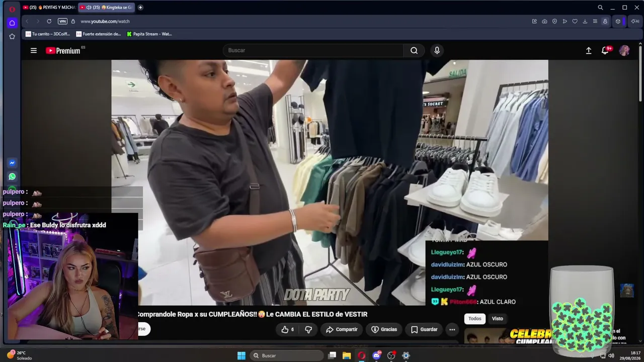Open the extensions cube icon

tap(618, 21)
